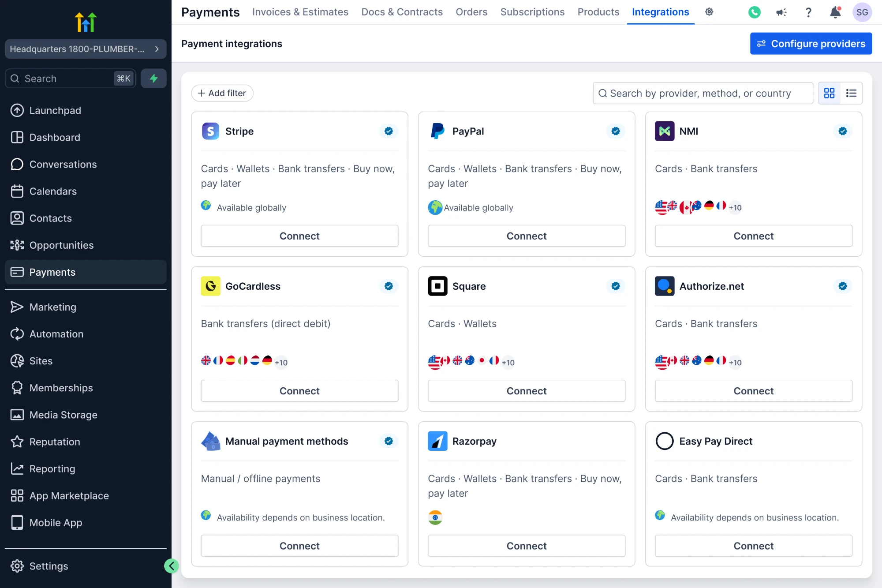Click Authorize.net verified badge icon

843,286
